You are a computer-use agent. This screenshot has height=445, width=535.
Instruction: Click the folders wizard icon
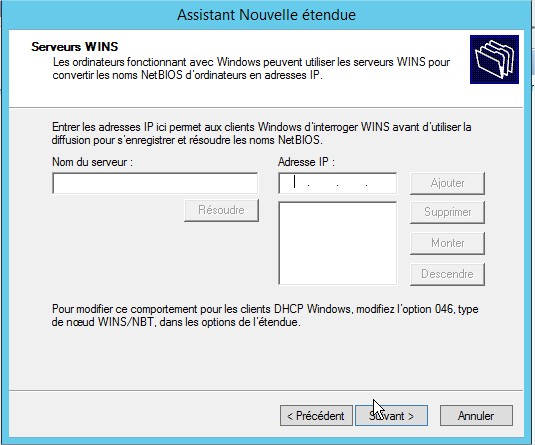point(494,59)
